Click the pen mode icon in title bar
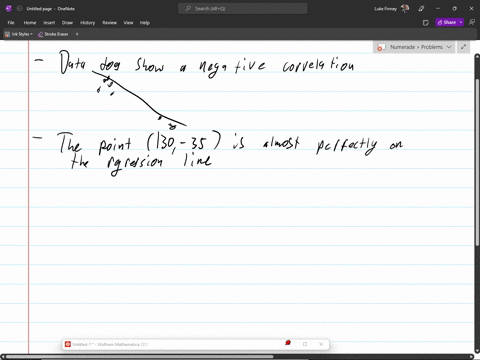The height and width of the screenshot is (360, 480). pos(421,9)
